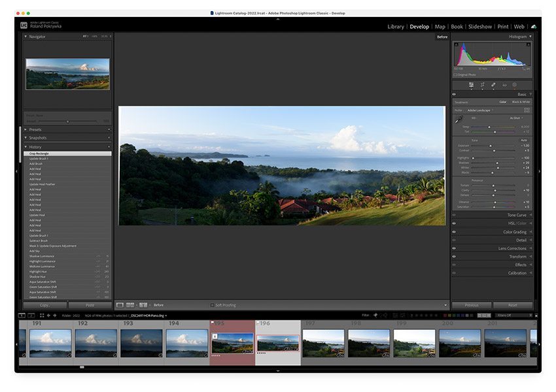Switch to the Library module
This screenshot has width=556, height=392.
coord(395,27)
